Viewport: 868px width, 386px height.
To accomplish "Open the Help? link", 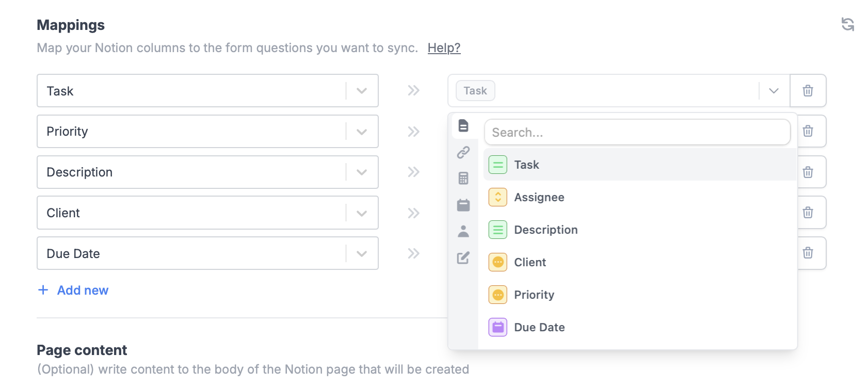I will coord(444,48).
